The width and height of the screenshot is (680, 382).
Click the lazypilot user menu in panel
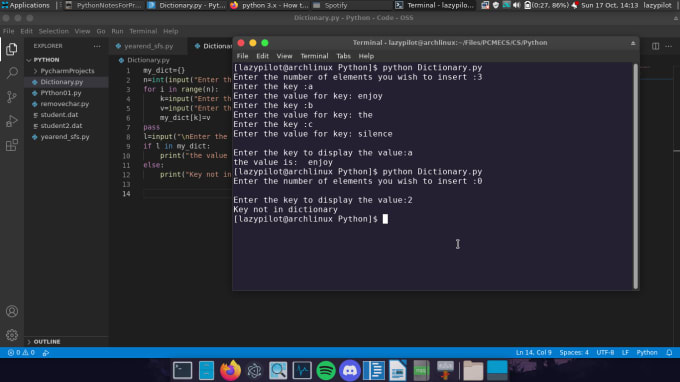point(657,5)
